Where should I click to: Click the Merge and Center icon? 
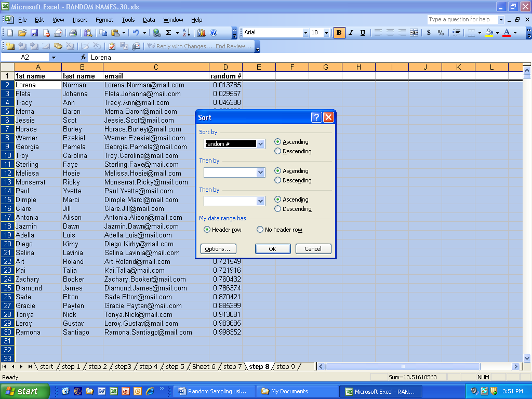coord(414,33)
